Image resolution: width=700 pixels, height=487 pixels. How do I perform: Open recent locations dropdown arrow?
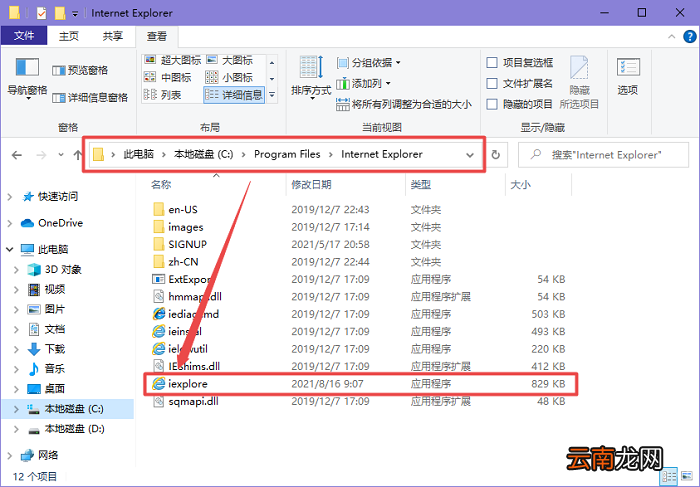[61, 155]
